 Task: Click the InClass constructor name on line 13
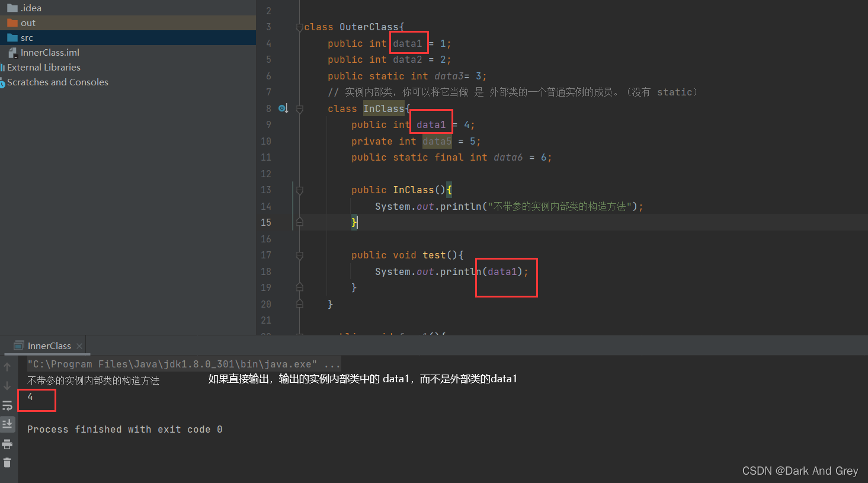(x=414, y=190)
